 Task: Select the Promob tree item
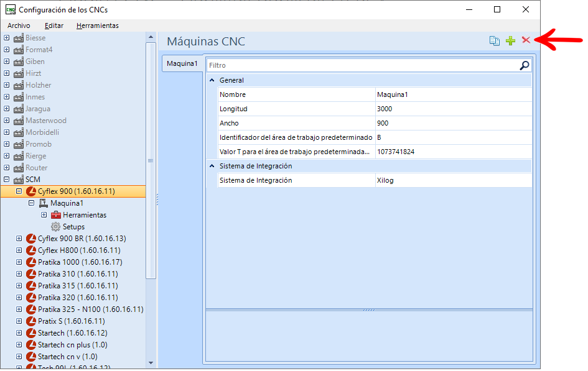tap(39, 144)
